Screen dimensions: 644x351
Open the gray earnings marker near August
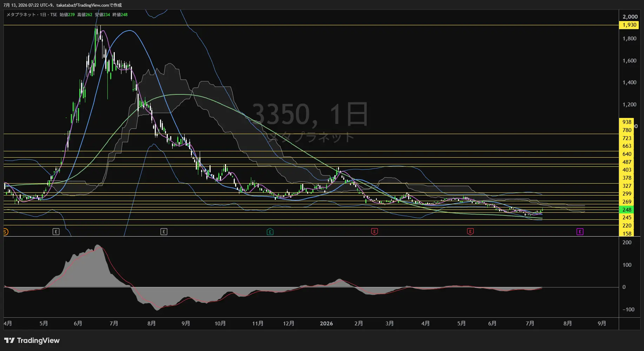[x=164, y=232]
